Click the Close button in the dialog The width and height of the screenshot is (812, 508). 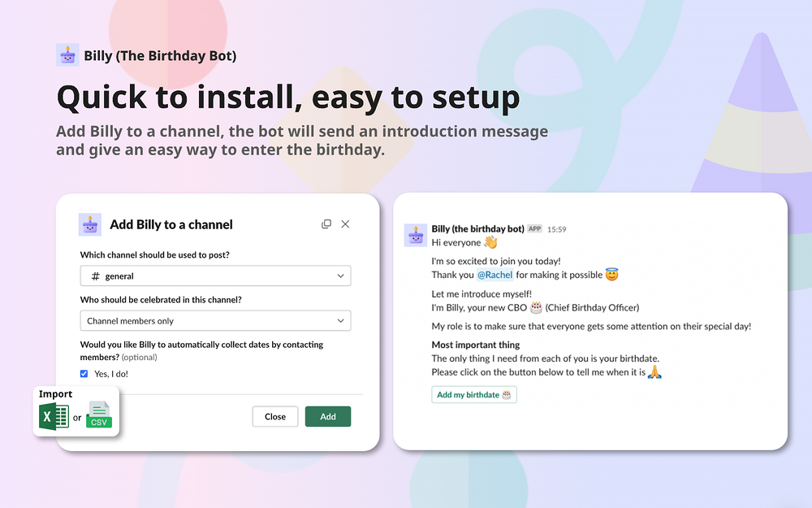pyautogui.click(x=275, y=416)
